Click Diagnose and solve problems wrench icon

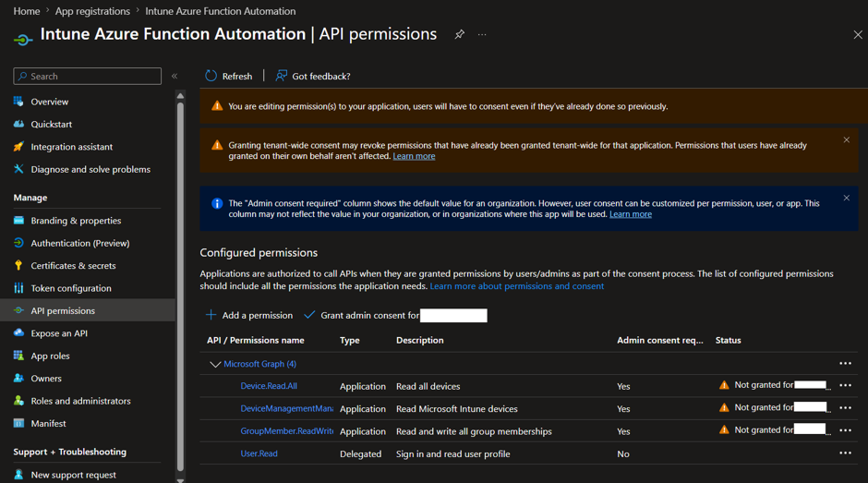18,169
